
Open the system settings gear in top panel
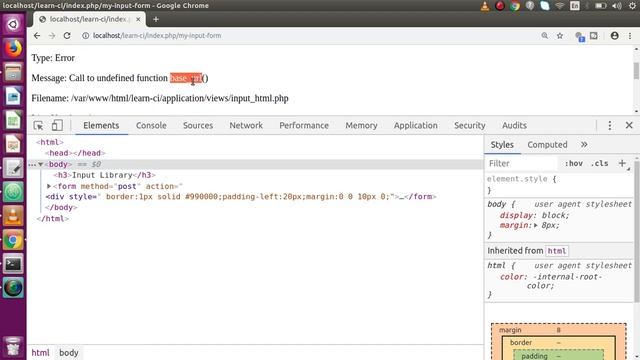(632, 6)
